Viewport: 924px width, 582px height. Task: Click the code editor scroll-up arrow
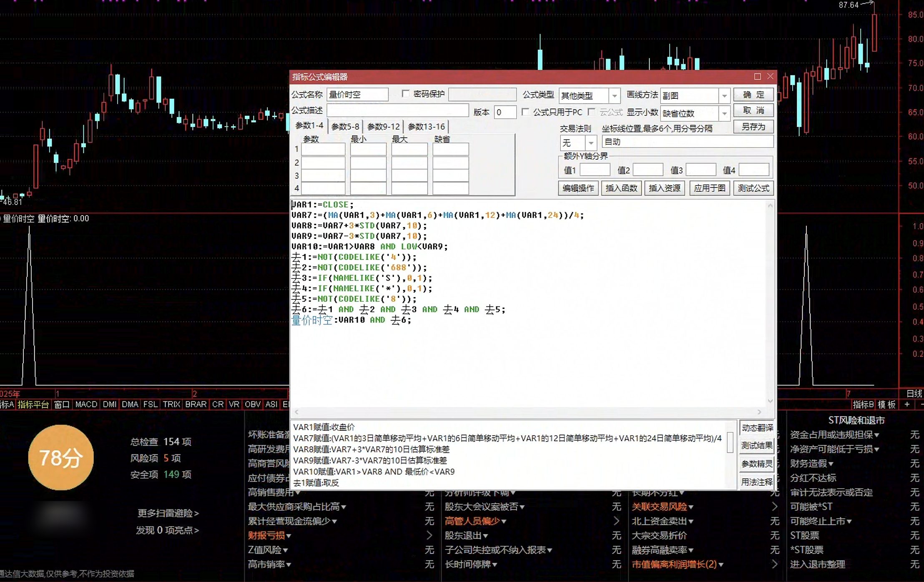[770, 206]
